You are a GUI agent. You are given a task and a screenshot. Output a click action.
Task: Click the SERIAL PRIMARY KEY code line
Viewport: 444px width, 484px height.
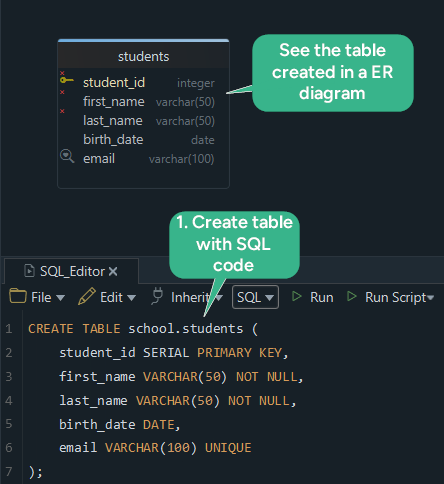click(x=173, y=353)
